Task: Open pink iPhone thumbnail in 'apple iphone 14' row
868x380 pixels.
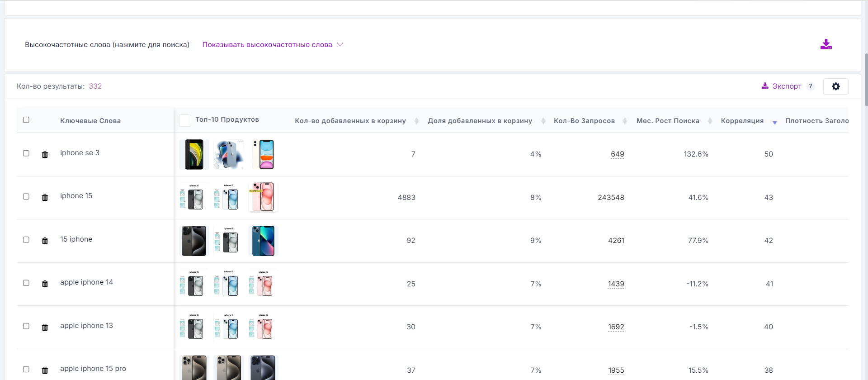Action: [263, 284]
